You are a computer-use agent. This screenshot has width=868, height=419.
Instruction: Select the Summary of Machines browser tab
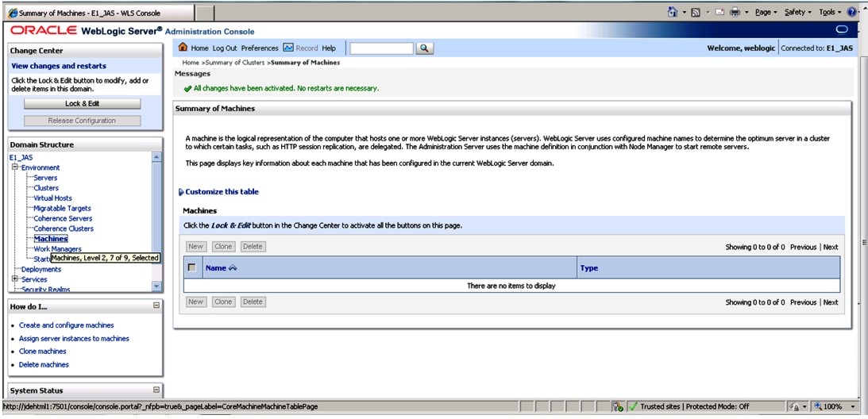(98, 13)
